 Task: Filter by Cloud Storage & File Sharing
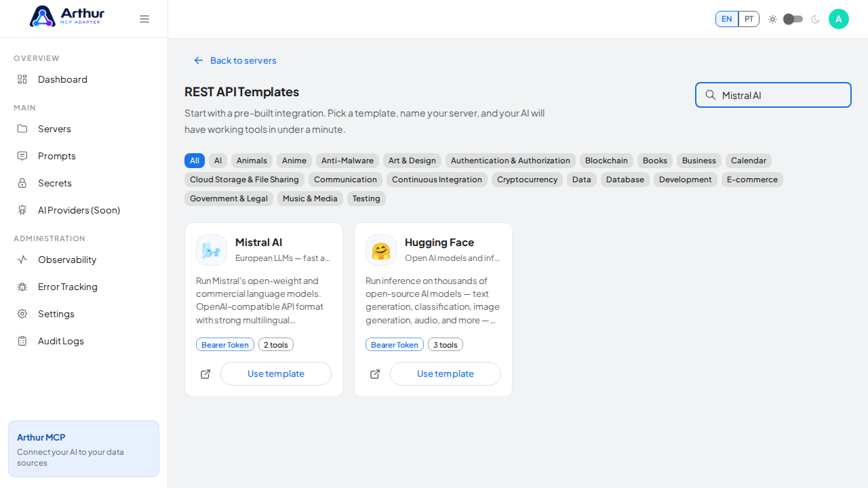pos(244,180)
